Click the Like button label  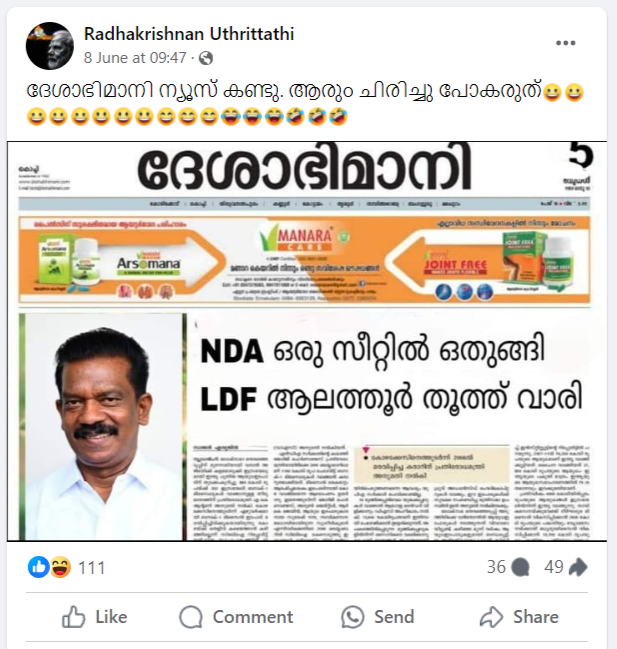click(111, 617)
